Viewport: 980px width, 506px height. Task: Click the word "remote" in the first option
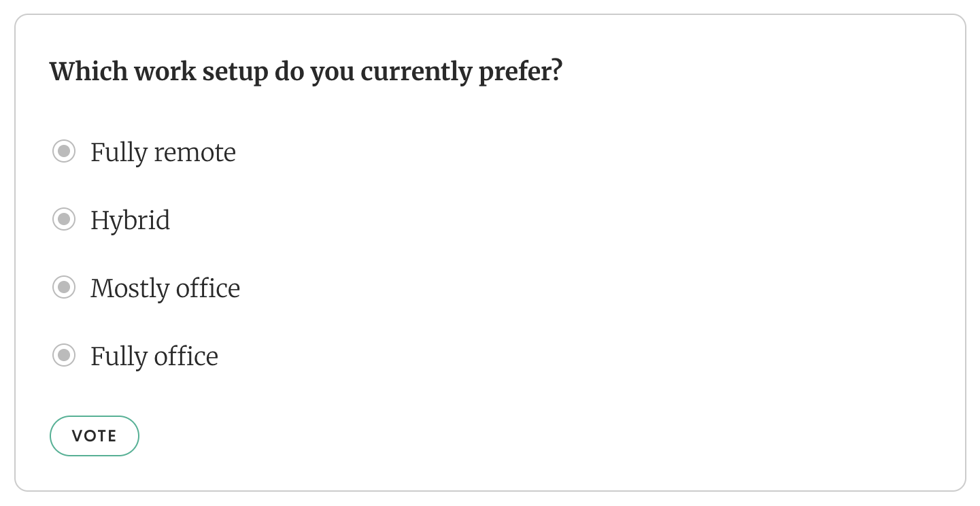tap(195, 152)
